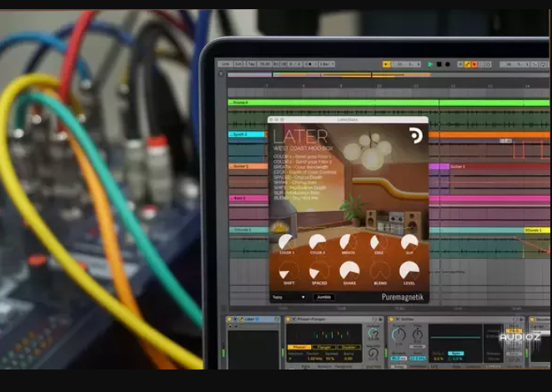
Task: Click the SHIFT knob in Later
Action: click(289, 271)
